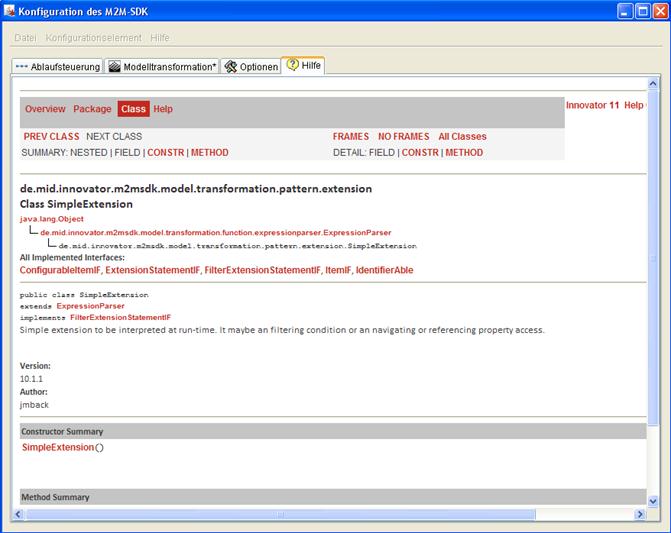This screenshot has height=533, width=671.
Task: Open the Datei menu
Action: (25, 38)
